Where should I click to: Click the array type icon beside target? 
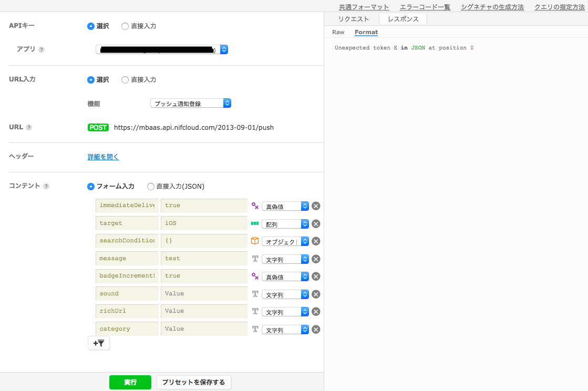(255, 223)
